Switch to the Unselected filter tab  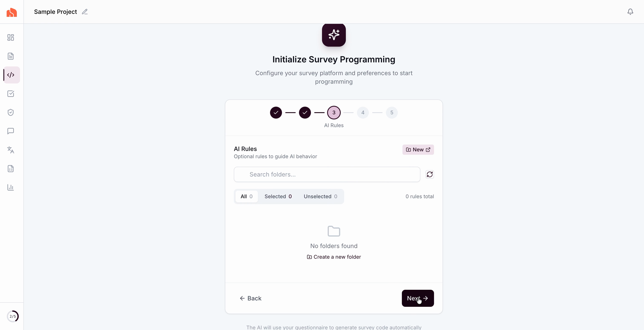click(x=320, y=197)
